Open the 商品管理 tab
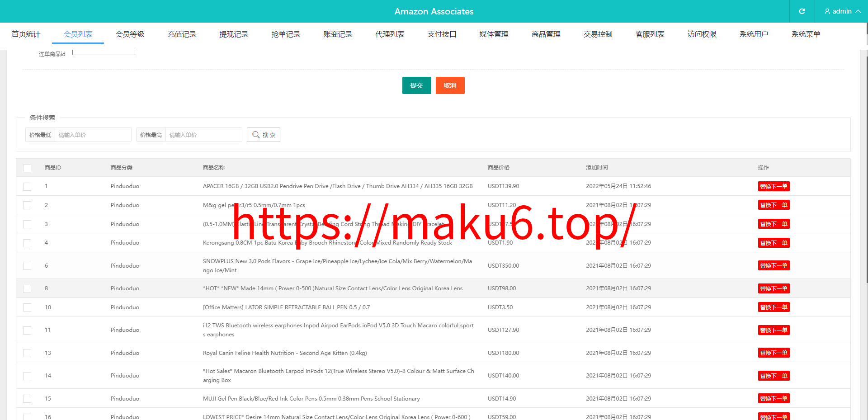This screenshot has height=420, width=868. pos(546,34)
